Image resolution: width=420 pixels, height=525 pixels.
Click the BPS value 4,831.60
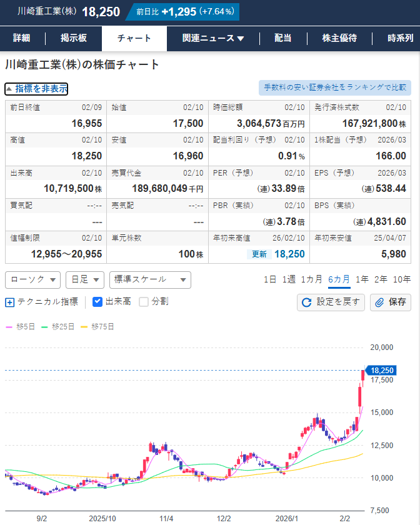pyautogui.click(x=379, y=222)
